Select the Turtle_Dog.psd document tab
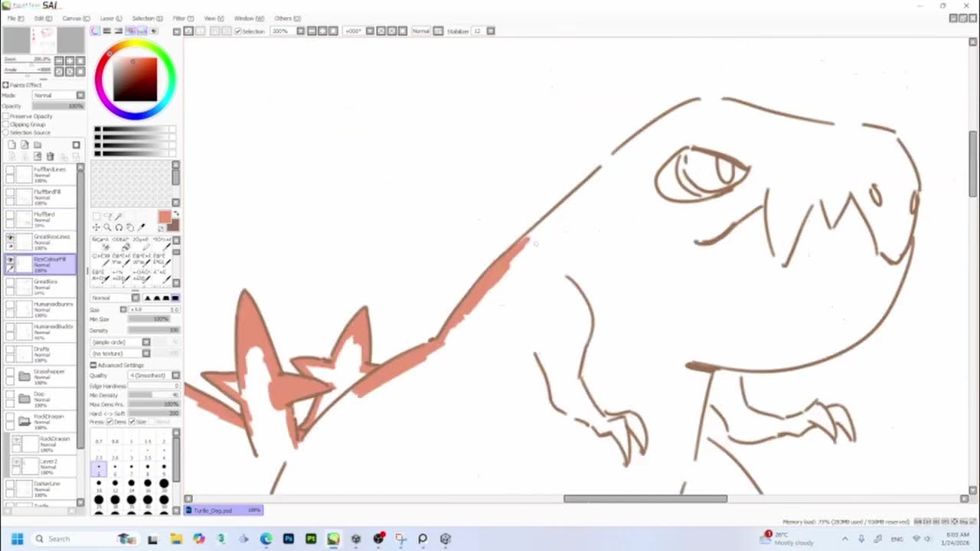Viewport: 980px width, 551px height. [x=224, y=510]
